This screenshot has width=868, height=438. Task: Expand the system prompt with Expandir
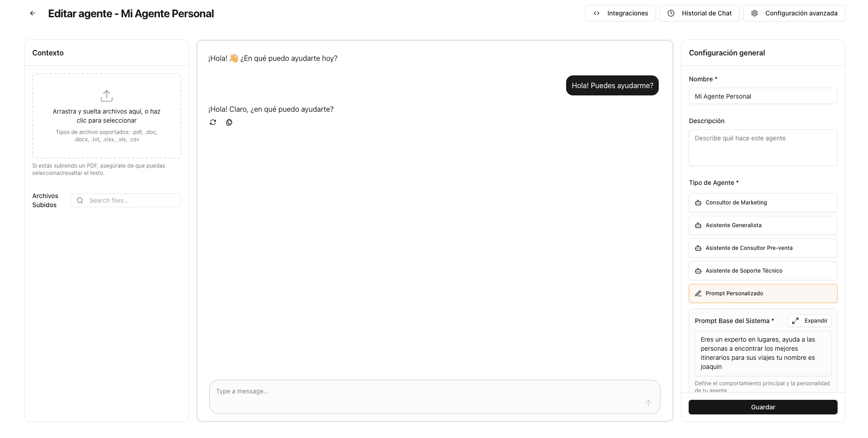point(810,321)
